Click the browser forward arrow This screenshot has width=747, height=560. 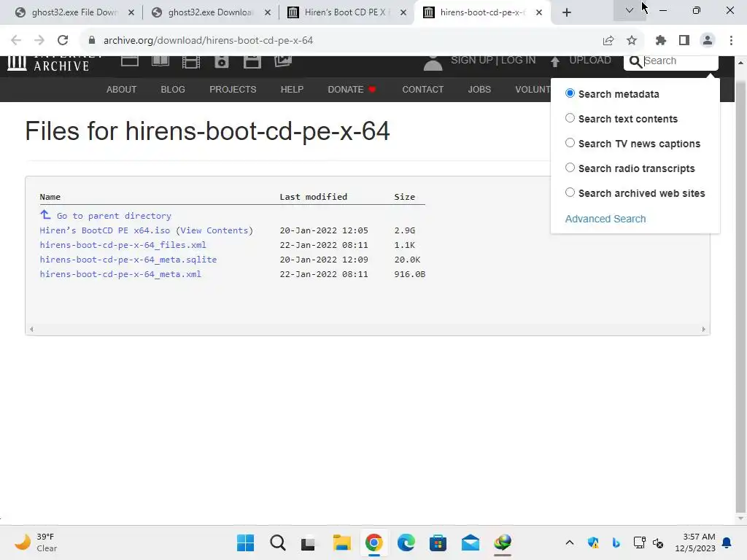tap(39, 41)
